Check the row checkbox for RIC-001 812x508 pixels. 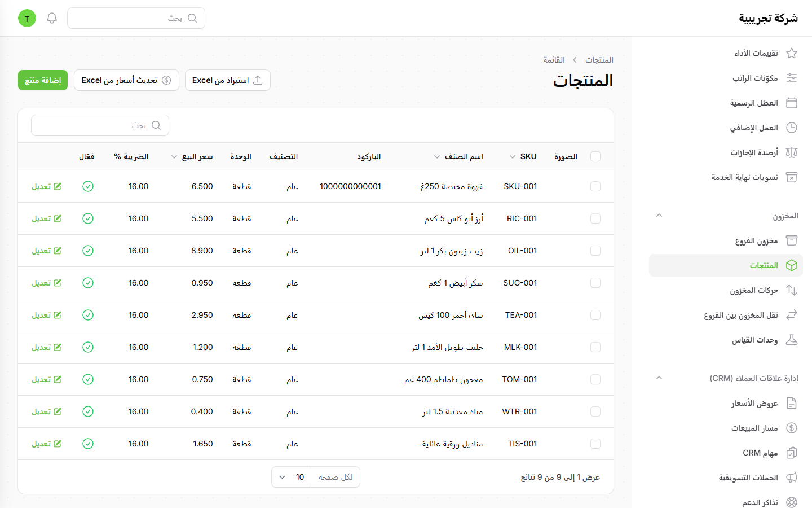coord(595,218)
